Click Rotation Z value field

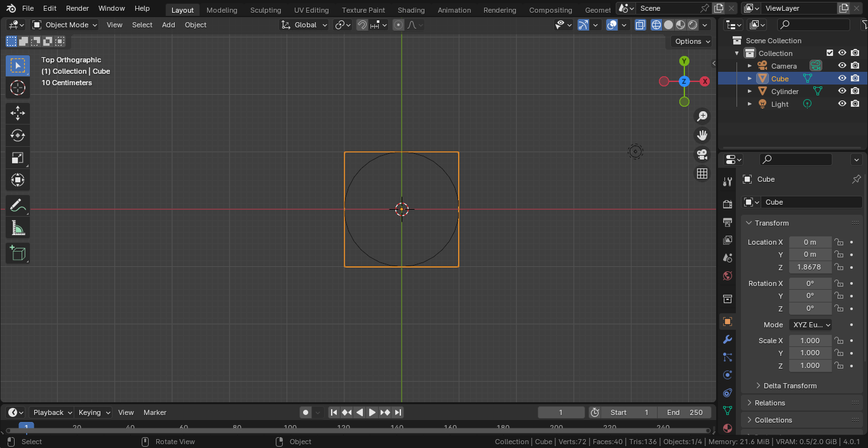coord(810,308)
